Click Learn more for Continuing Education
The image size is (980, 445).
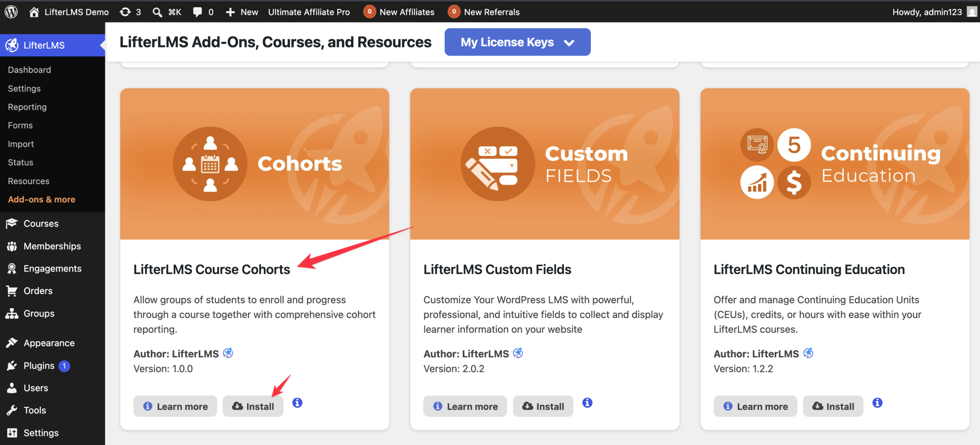[755, 406]
